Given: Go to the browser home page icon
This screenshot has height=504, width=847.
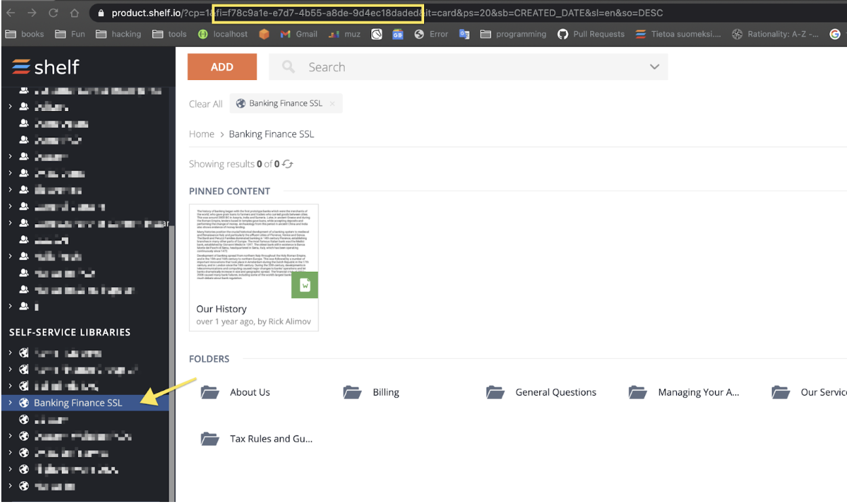Looking at the screenshot, I should point(75,13).
